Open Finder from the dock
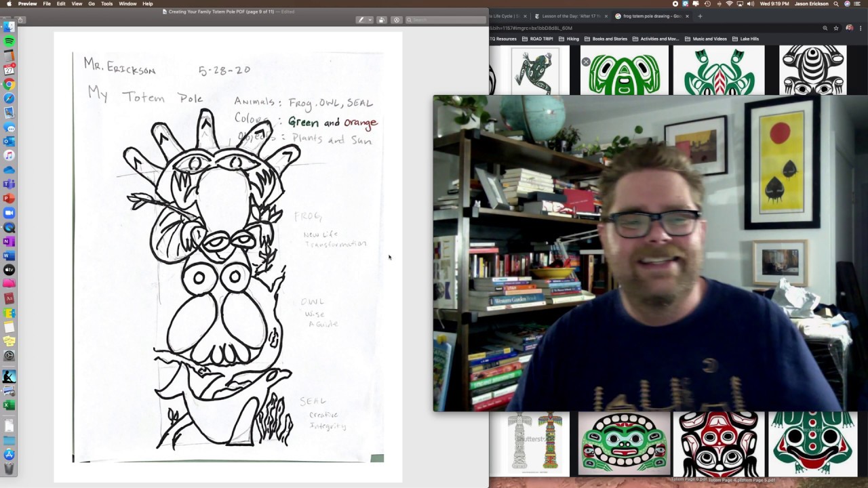This screenshot has width=868, height=488. 9,26
